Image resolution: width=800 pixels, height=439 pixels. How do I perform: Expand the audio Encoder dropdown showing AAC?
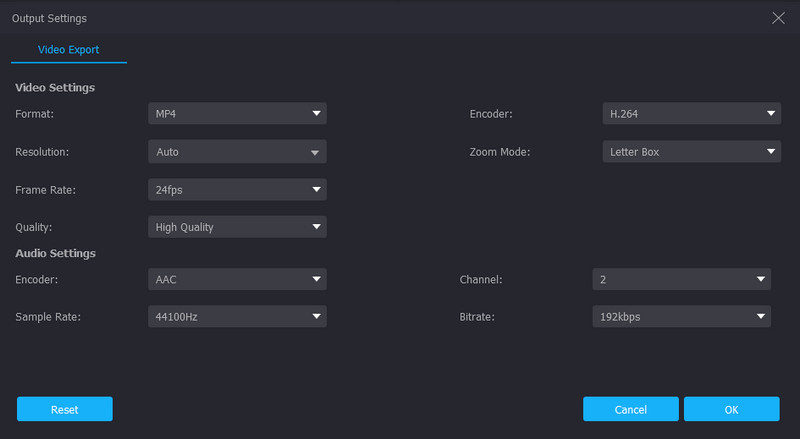click(x=237, y=279)
